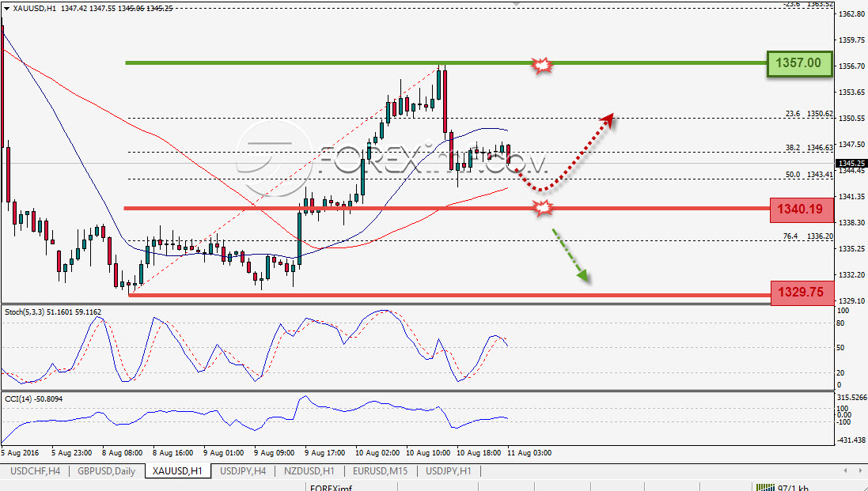The height and width of the screenshot is (491, 868).
Task: Click the FOREXimf profile name in status bar
Action: click(331, 489)
